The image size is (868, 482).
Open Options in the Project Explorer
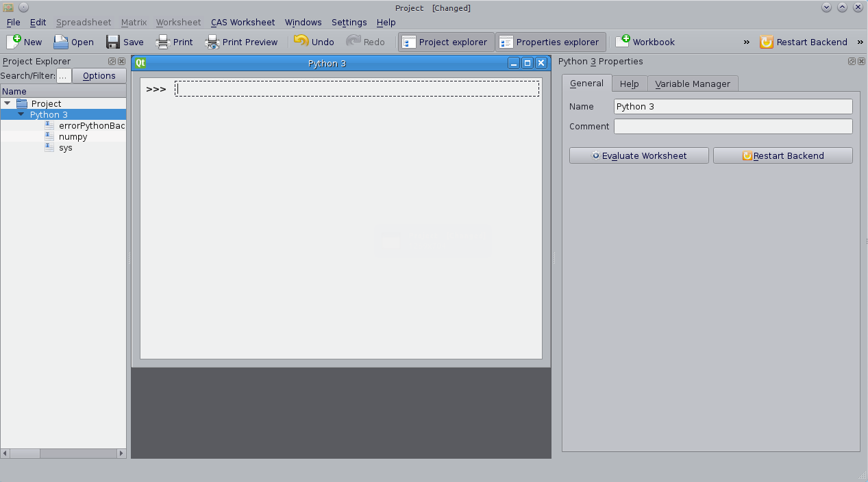[x=98, y=75]
